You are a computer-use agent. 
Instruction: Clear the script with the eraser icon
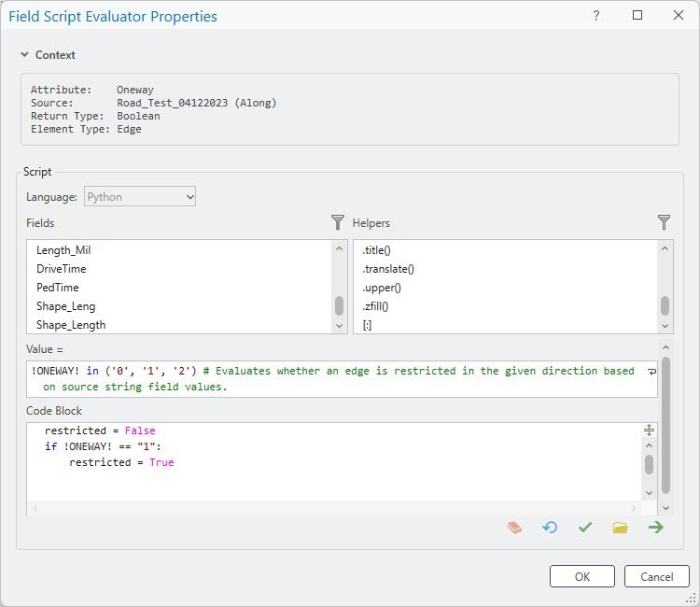click(x=514, y=528)
